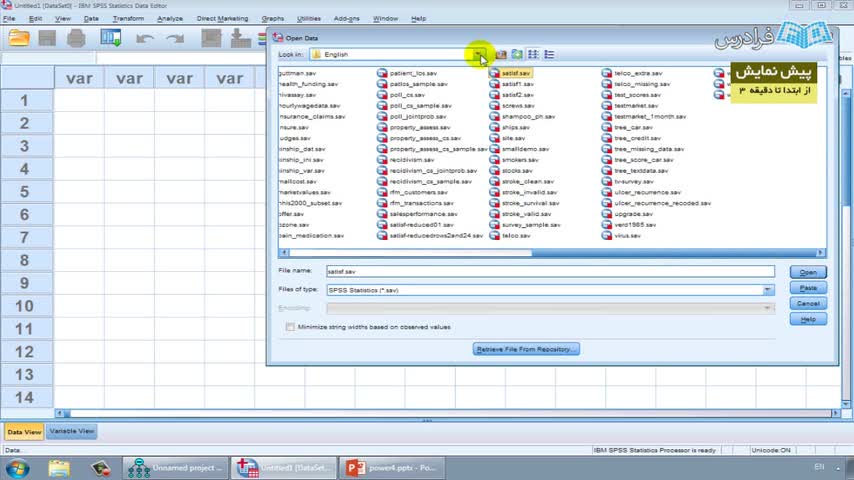Click the Paste button in dialog
854x480 pixels.
[x=808, y=288]
